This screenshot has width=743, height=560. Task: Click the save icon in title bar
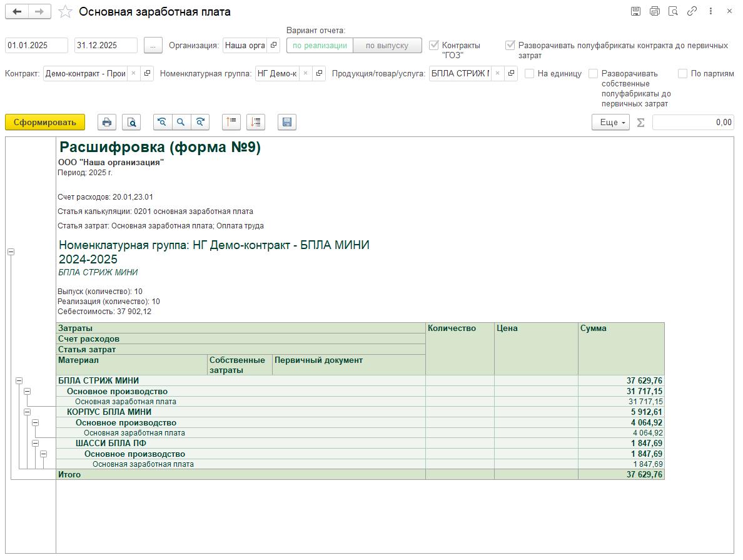pyautogui.click(x=636, y=11)
